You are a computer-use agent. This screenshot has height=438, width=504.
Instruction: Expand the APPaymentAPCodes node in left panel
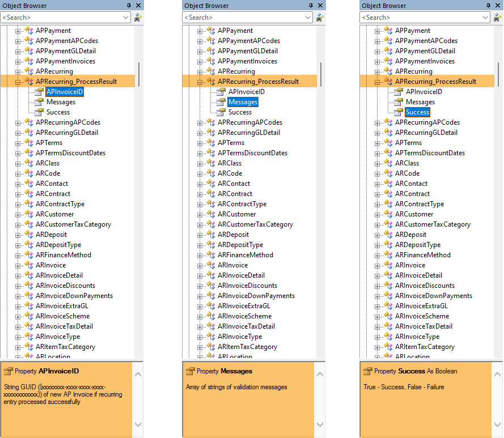coord(18,41)
